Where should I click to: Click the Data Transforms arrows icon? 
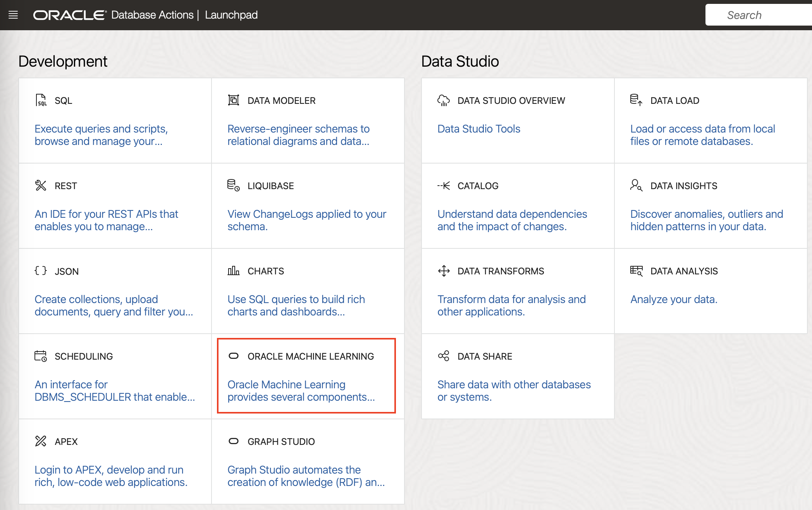pos(444,271)
